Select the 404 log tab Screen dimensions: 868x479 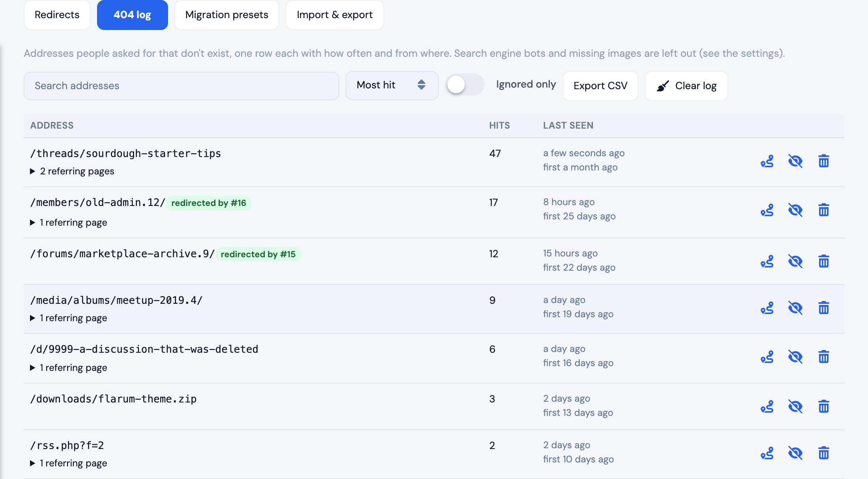tap(133, 15)
